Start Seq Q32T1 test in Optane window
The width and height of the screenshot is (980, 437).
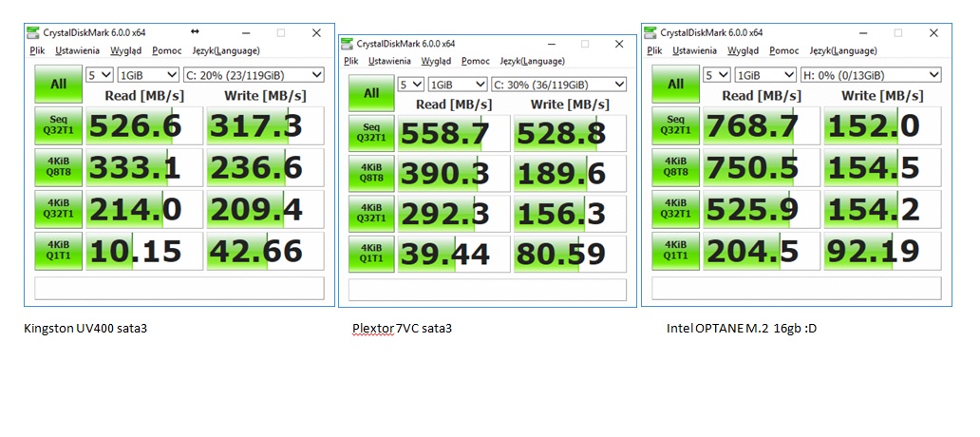(x=675, y=125)
